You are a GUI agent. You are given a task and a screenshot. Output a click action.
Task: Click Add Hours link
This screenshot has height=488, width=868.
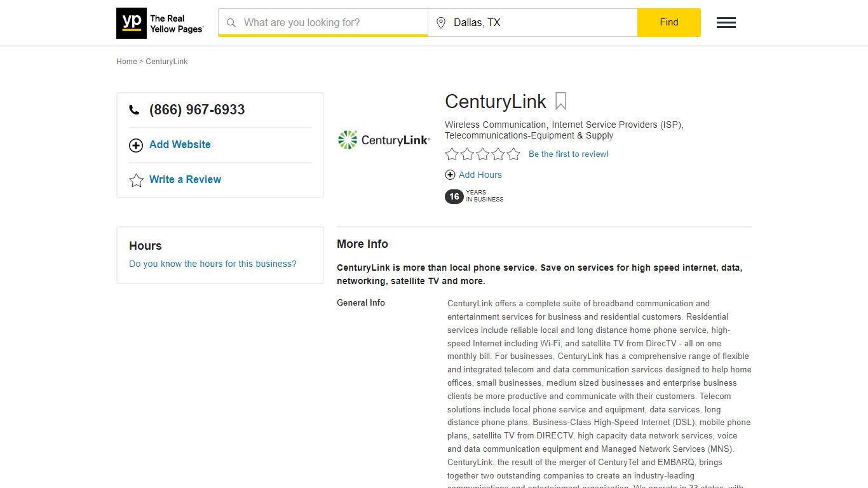pos(480,175)
